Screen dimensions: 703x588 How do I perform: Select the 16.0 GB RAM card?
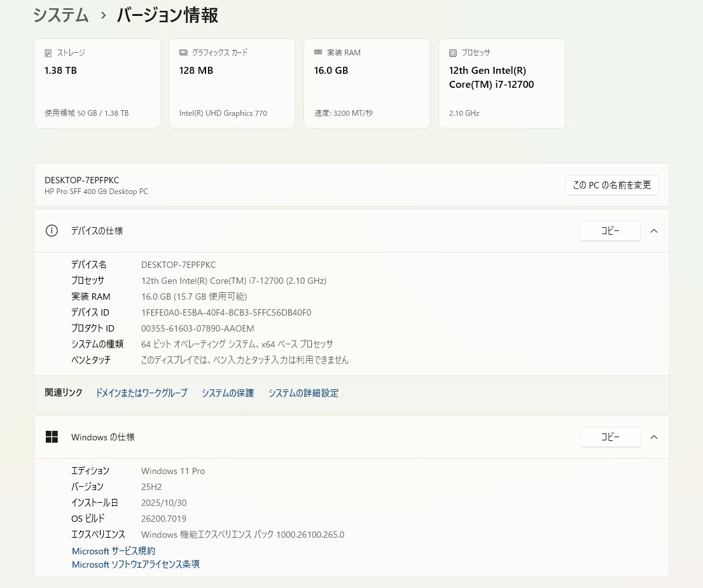(366, 83)
